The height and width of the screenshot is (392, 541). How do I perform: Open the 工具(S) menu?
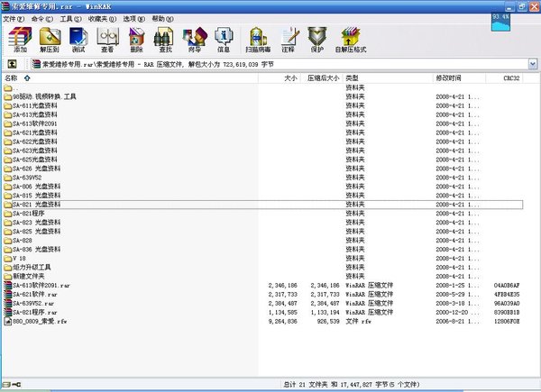pos(70,19)
